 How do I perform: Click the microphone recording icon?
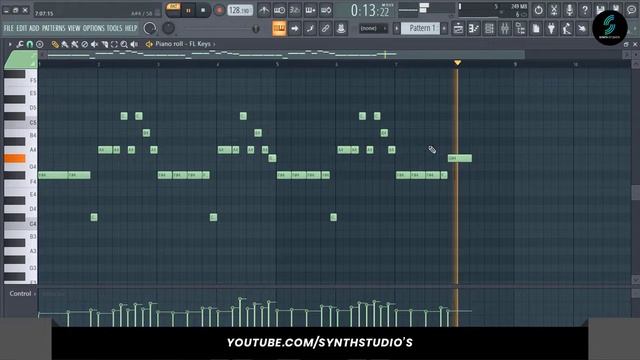[x=569, y=10]
